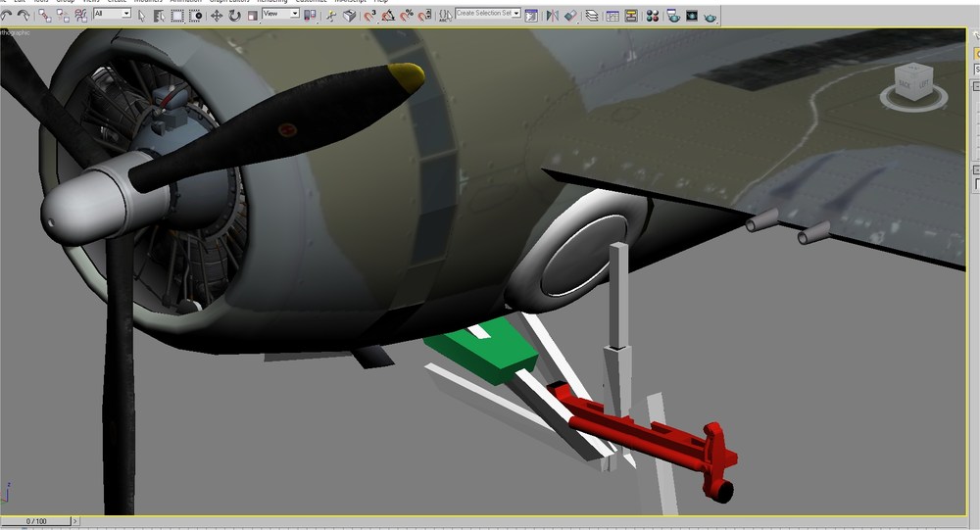Open the Material Editor spheres icon
Screen dimensions: 980x530
[653, 16]
